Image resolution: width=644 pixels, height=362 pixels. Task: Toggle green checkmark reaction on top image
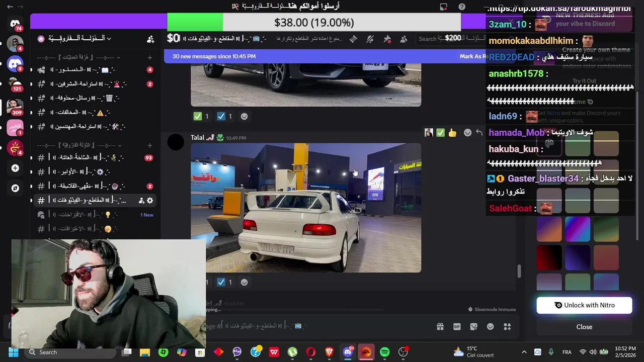coord(201,116)
